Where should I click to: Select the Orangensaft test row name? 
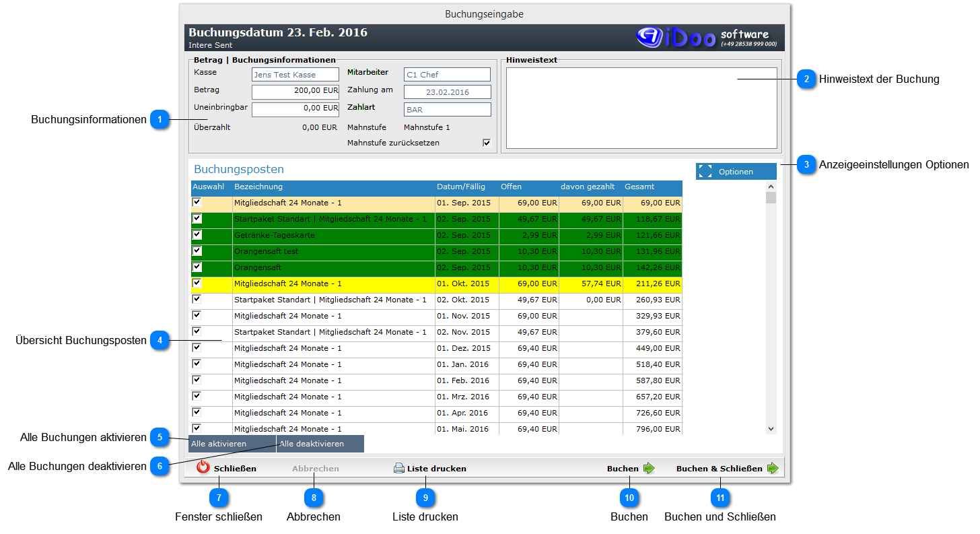pyautogui.click(x=267, y=251)
